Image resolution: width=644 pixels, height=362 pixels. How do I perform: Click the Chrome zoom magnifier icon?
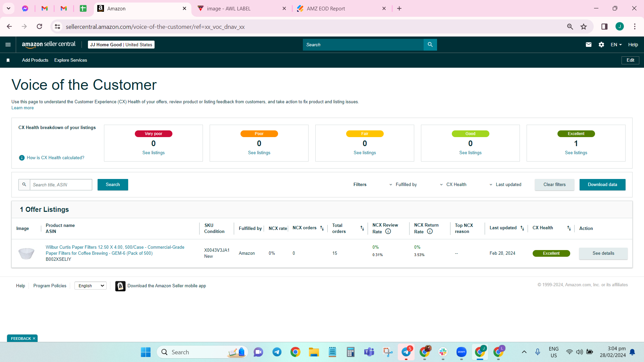tap(570, 27)
